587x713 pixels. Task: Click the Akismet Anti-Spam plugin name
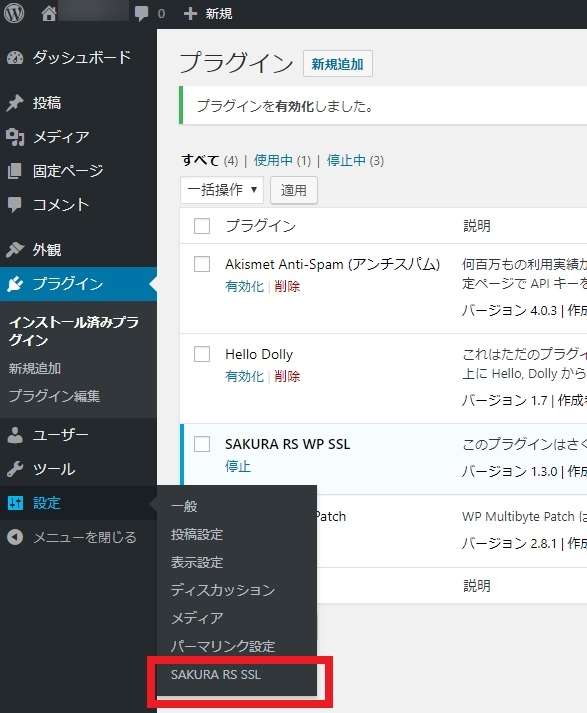332,264
